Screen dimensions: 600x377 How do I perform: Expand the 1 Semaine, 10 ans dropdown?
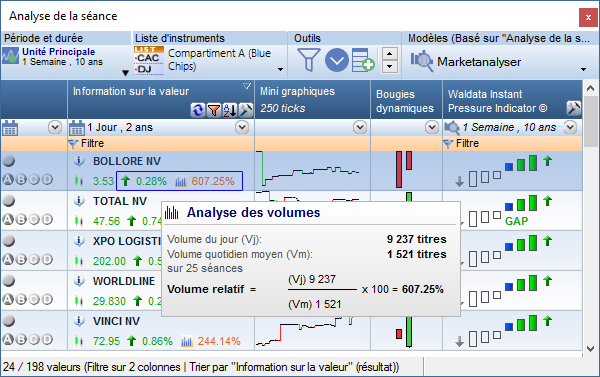(x=570, y=127)
